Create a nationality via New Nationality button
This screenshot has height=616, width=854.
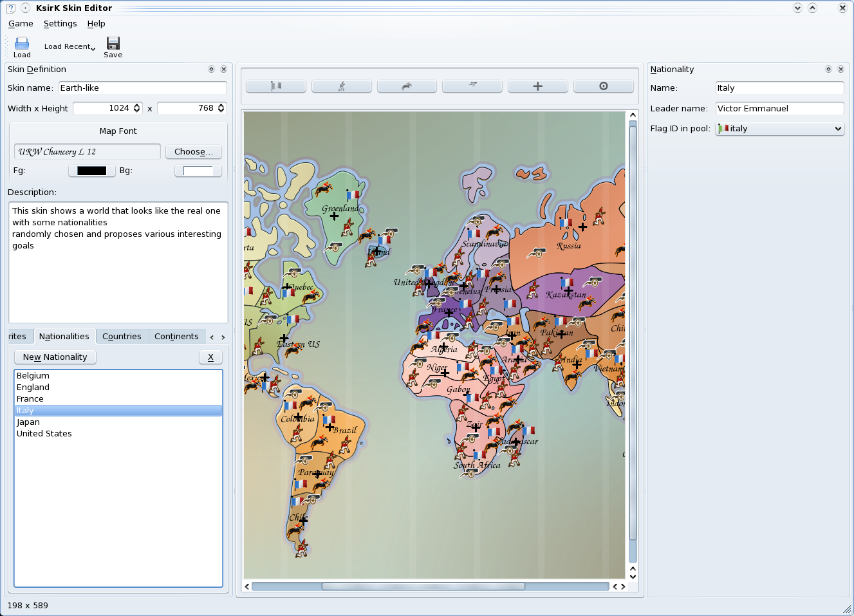pos(55,357)
